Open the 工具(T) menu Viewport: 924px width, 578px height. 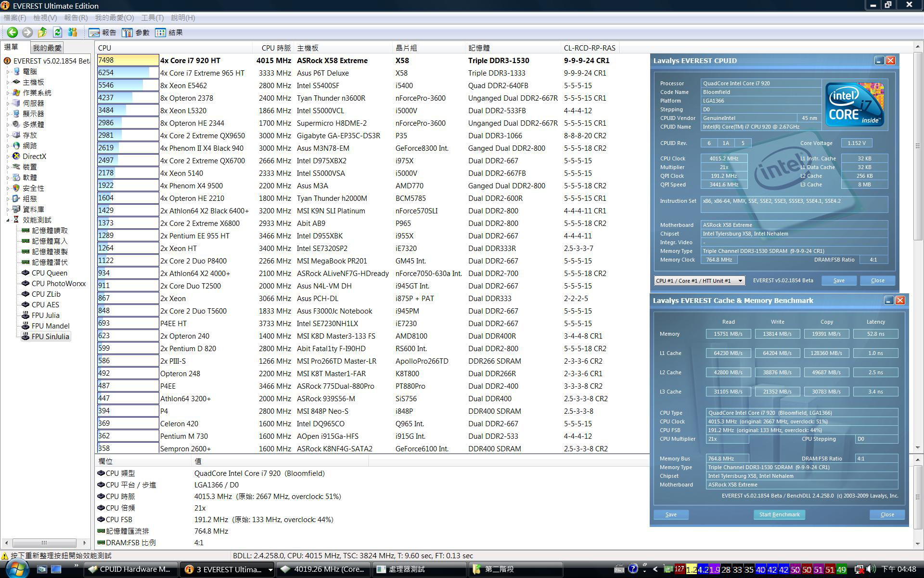(153, 18)
